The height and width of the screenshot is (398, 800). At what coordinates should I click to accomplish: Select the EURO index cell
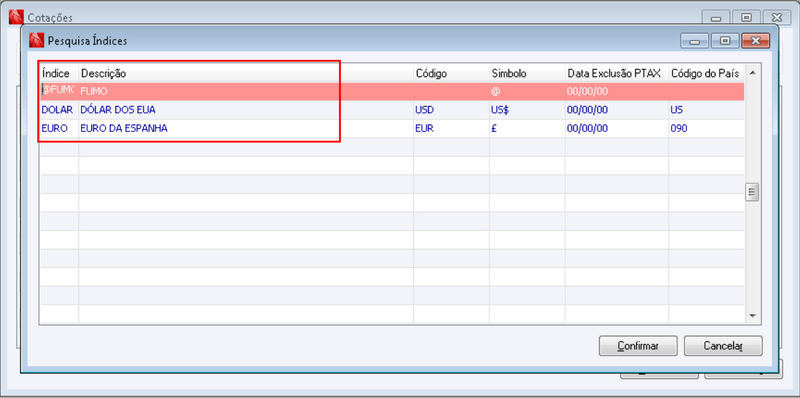[x=59, y=129]
